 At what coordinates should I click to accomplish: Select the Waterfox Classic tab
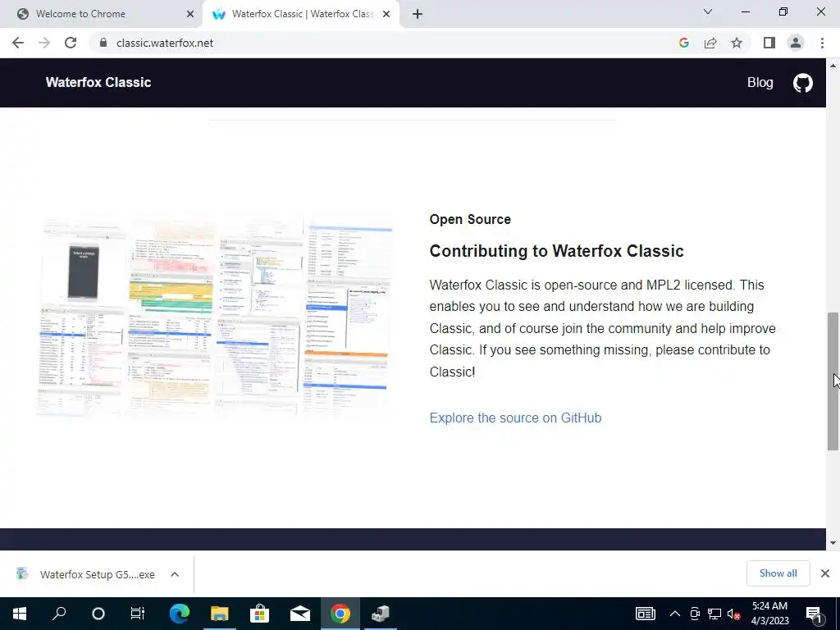[x=300, y=14]
